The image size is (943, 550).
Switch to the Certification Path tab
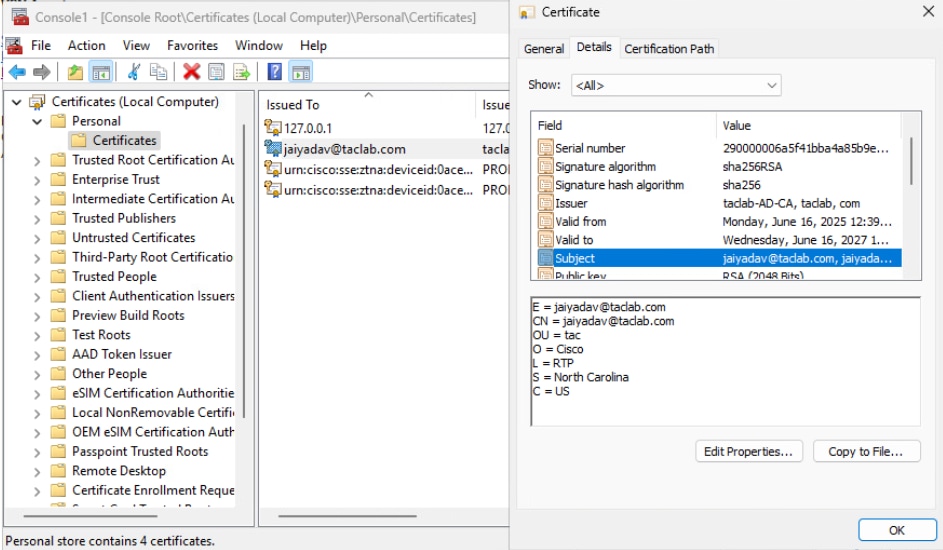pos(669,49)
